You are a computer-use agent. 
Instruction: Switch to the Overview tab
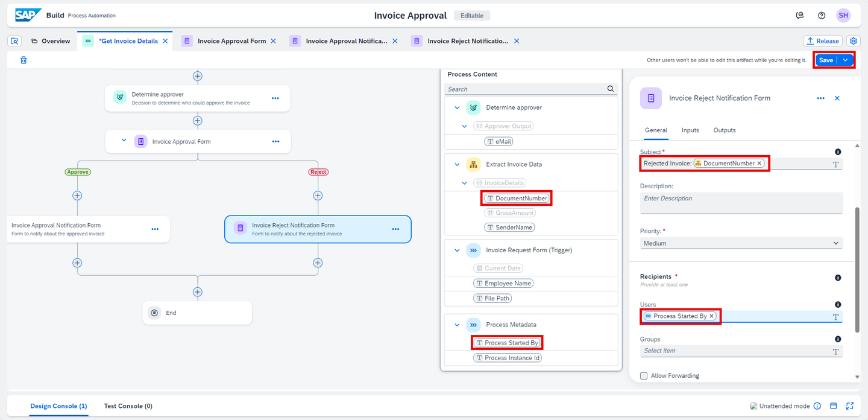coord(51,41)
